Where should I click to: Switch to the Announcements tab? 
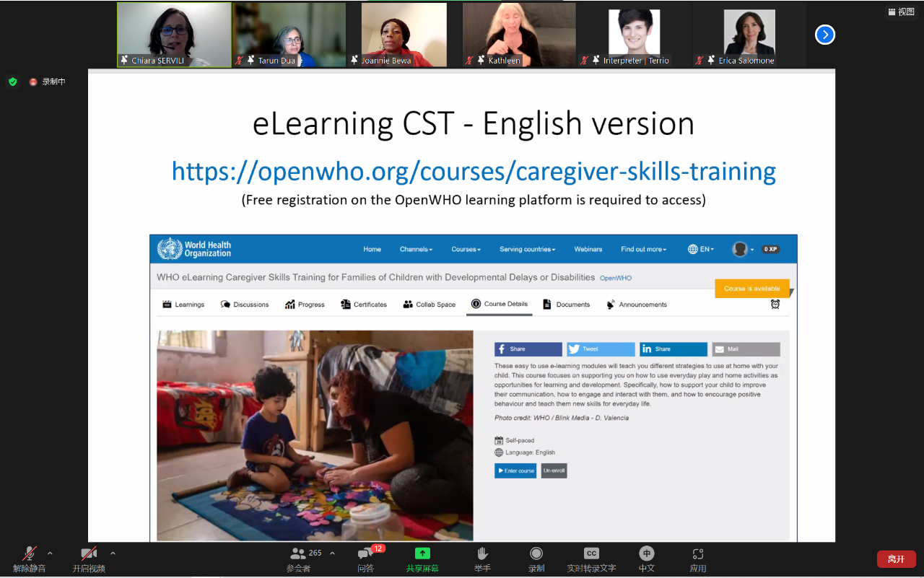coord(637,305)
